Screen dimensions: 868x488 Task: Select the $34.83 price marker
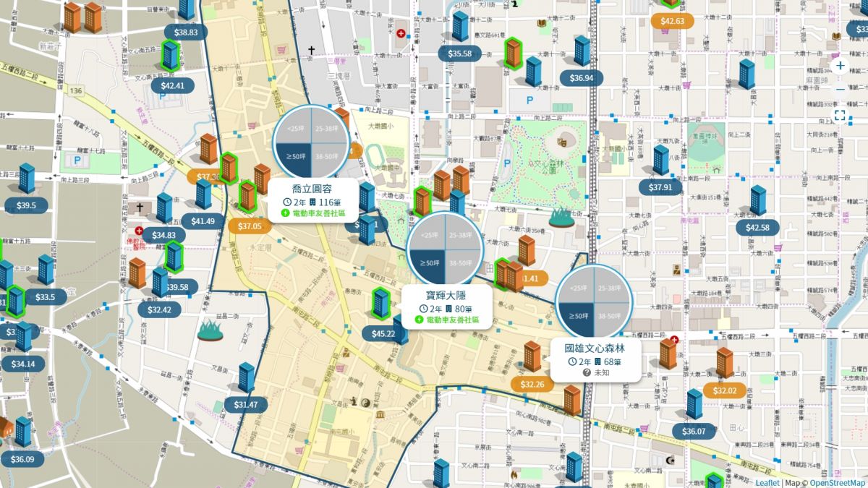coord(164,235)
